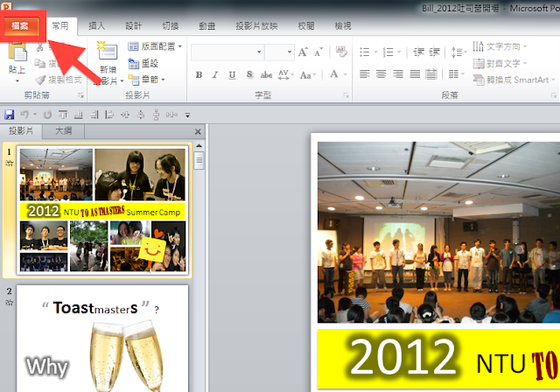Click the 複製格式 format painter
The width and height of the screenshot is (560, 392).
59,80
